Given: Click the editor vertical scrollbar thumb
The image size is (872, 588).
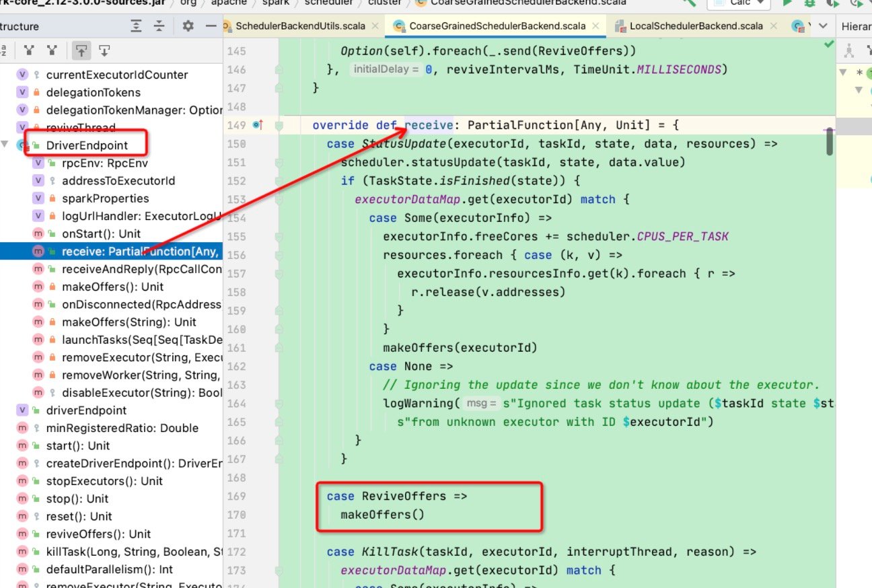Looking at the screenshot, I should point(831,141).
